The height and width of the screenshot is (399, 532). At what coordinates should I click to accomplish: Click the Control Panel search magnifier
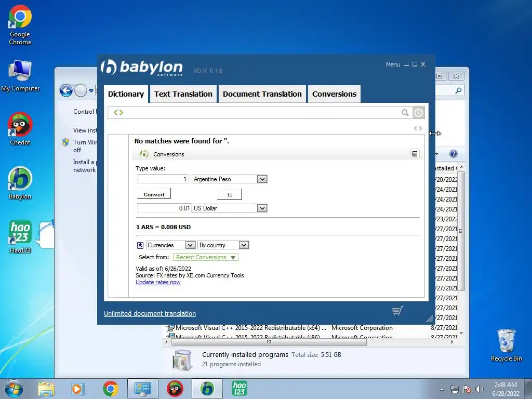tap(458, 90)
